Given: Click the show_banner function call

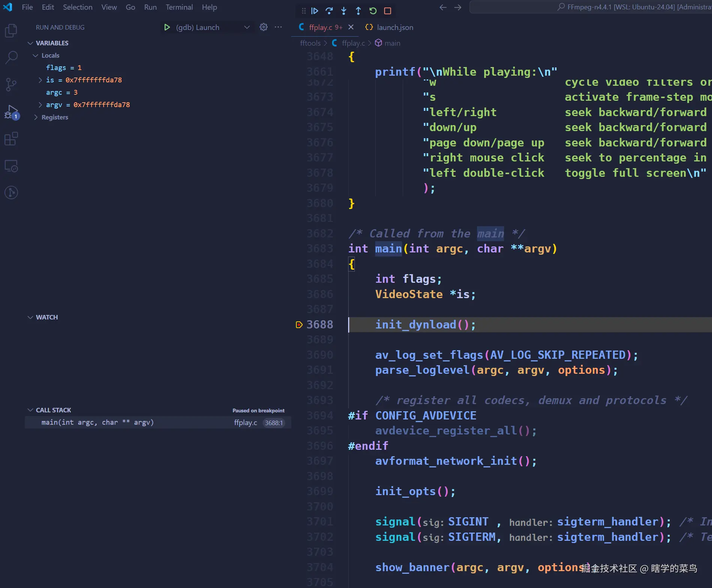Looking at the screenshot, I should click(x=413, y=567).
